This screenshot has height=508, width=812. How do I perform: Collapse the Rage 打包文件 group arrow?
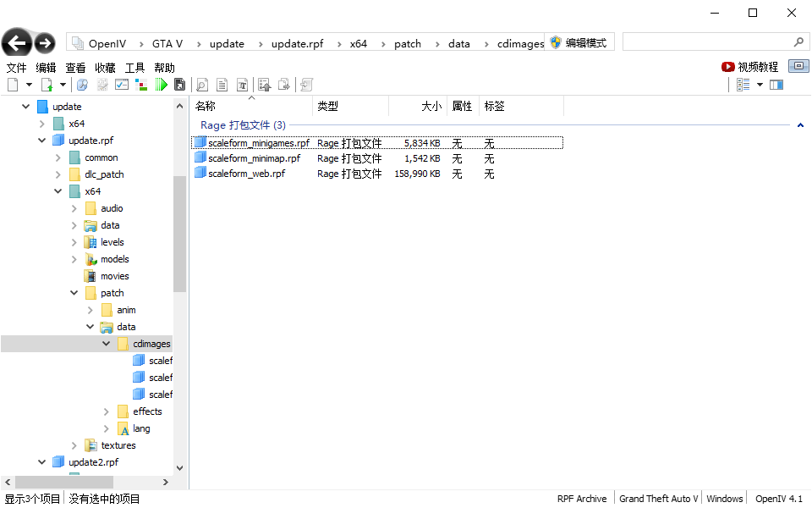pyautogui.click(x=800, y=125)
